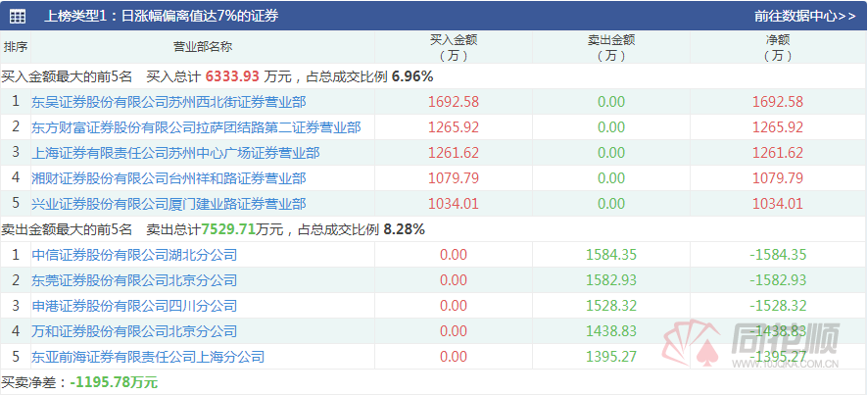Open the 前往数据中心>> link
Screen dimensions: 868x395
[x=805, y=16]
